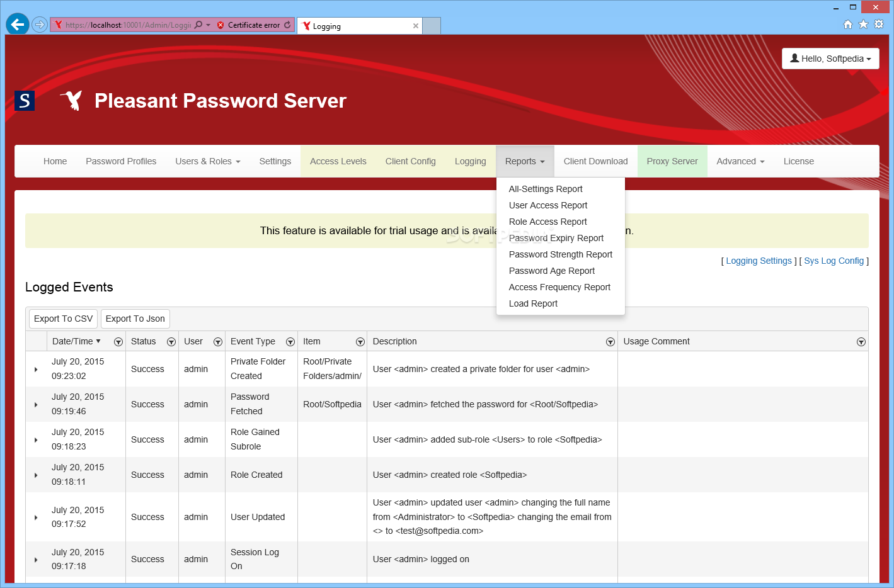The image size is (894, 588).
Task: Click 'Root/Softpedia' item cell
Action: coord(332,404)
